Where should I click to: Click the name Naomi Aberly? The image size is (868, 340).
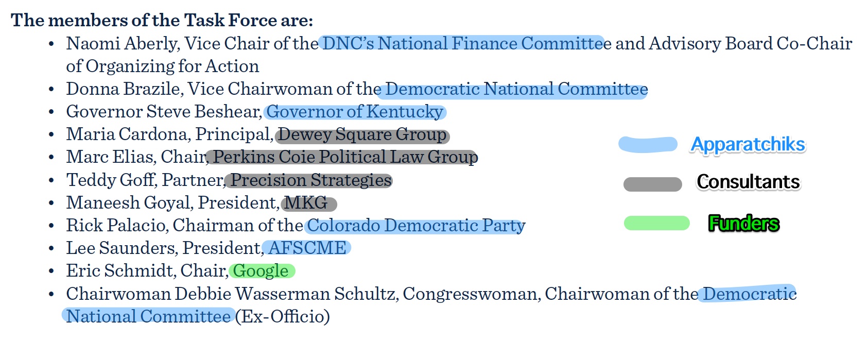[x=123, y=43]
